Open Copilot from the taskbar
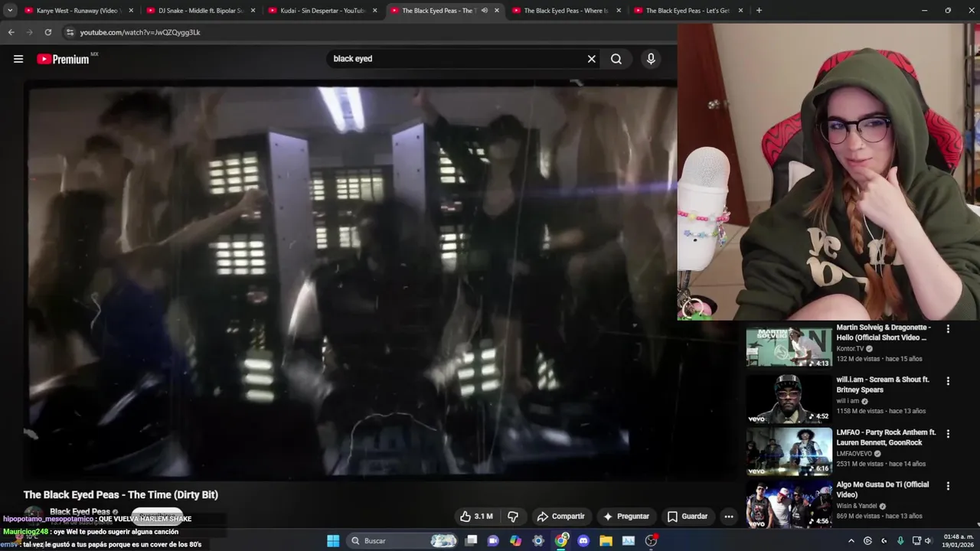 pos(515,541)
